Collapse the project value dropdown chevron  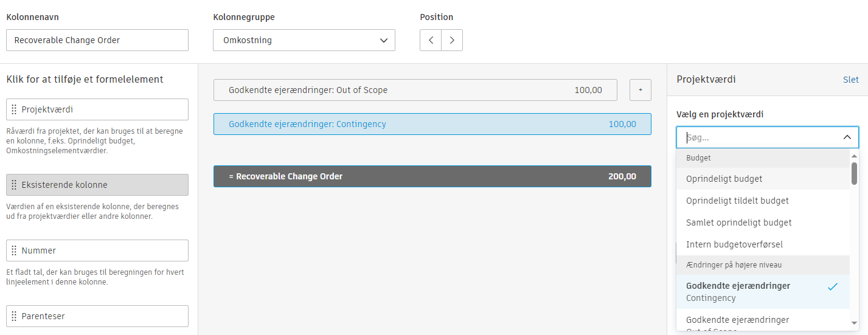click(x=847, y=137)
